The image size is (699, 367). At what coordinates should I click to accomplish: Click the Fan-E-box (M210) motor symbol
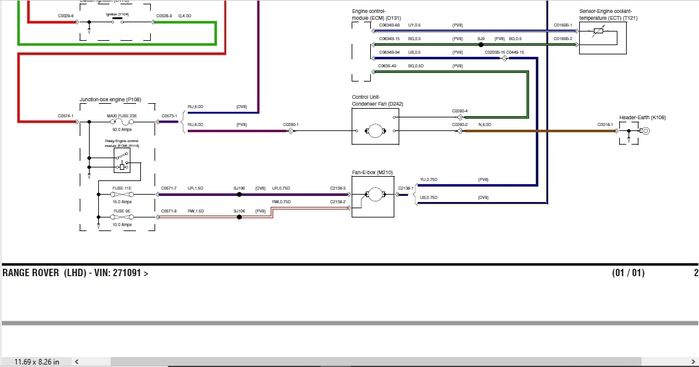tap(375, 194)
